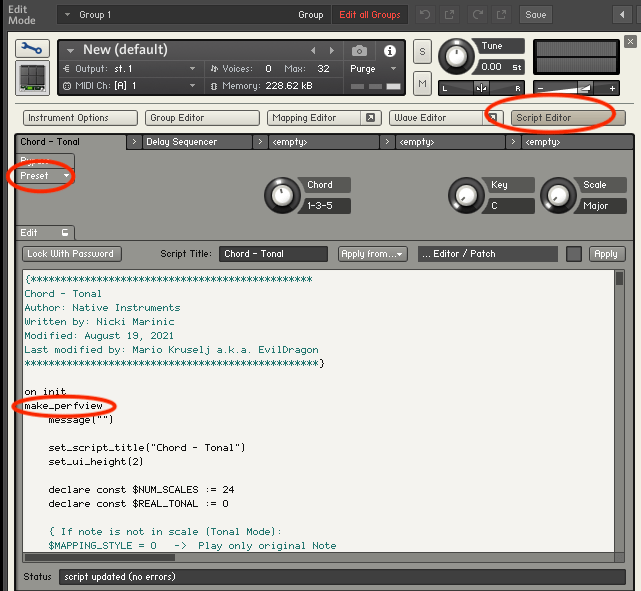
Task: Select the Chord - Tonal script tab
Action: (x=50, y=142)
